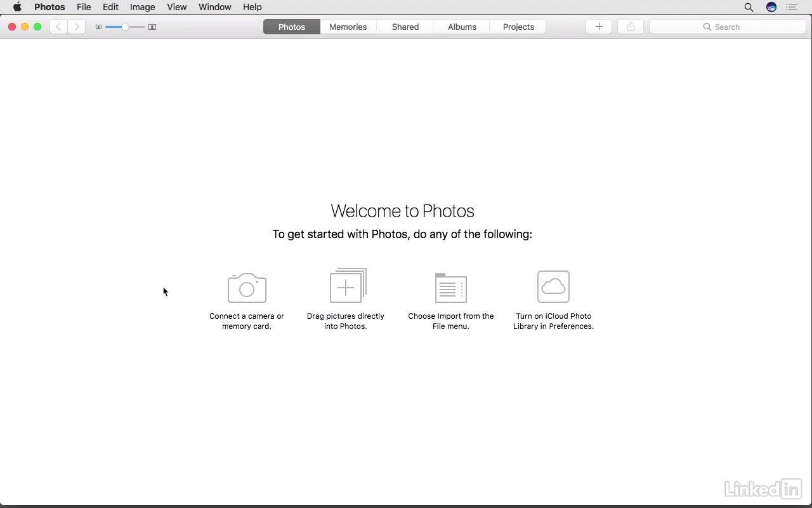Switch to the Albums tab

[x=462, y=27]
